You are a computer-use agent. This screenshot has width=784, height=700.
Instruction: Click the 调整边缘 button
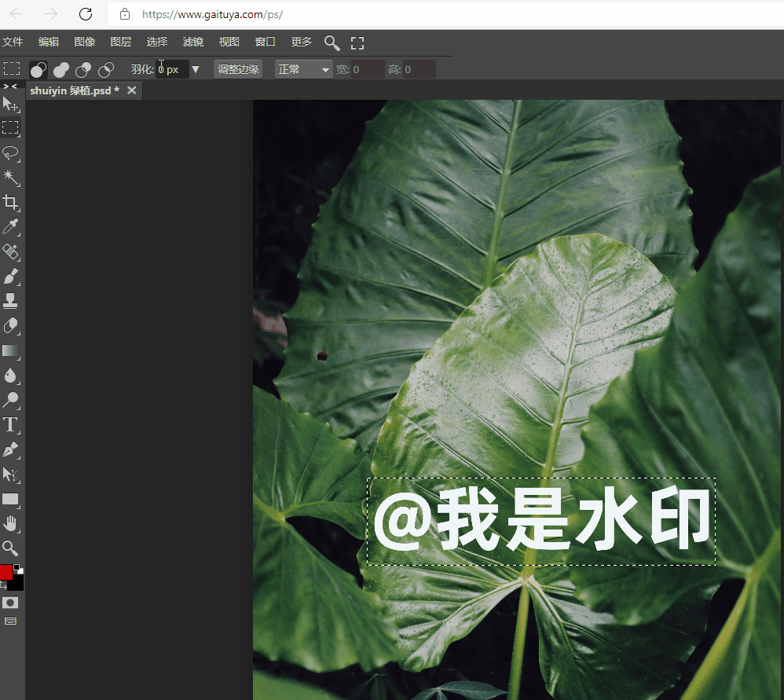(238, 69)
